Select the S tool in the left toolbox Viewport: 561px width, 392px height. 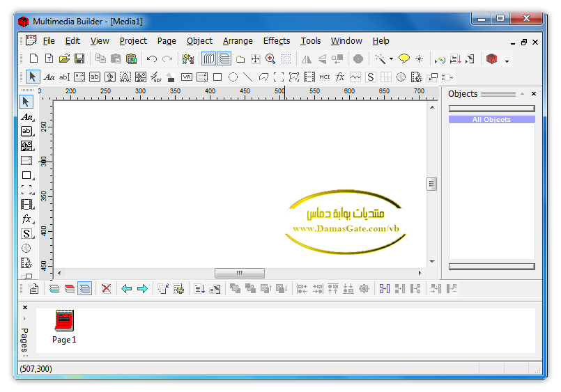tap(27, 233)
